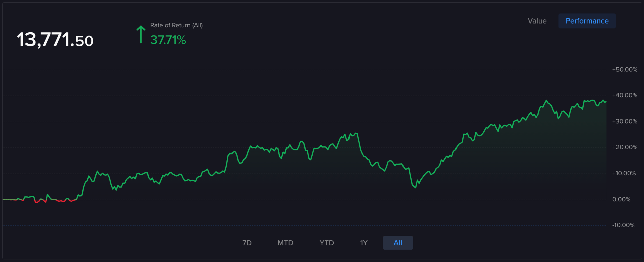
Task: Click the +10.00% axis label
Action: coord(624,173)
